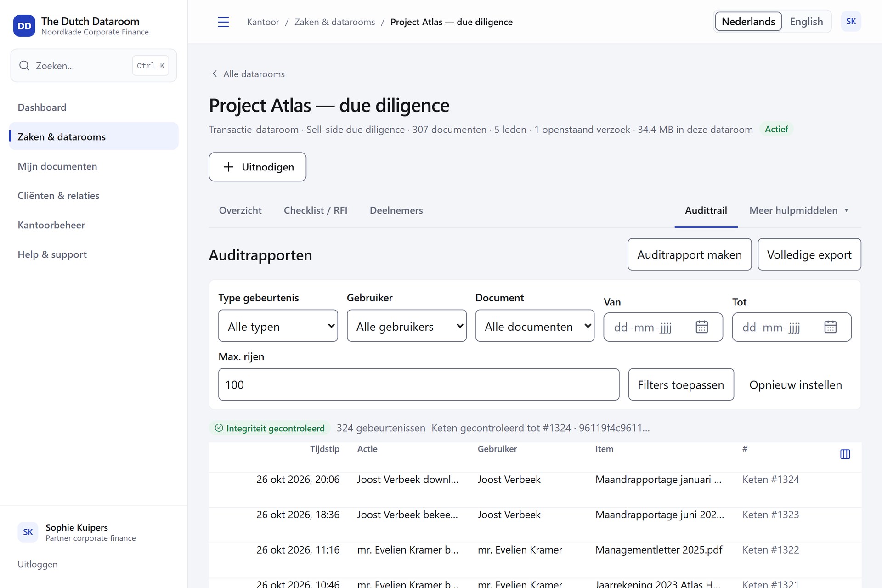Go to Dashboard in sidebar
Screen dimensions: 882x588
point(94,107)
